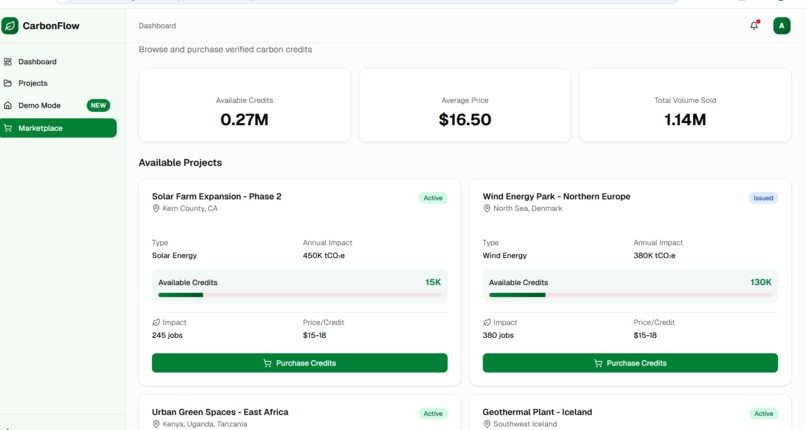
Task: Click 'Browse and purchase verified carbon credits' text
Action: point(225,50)
